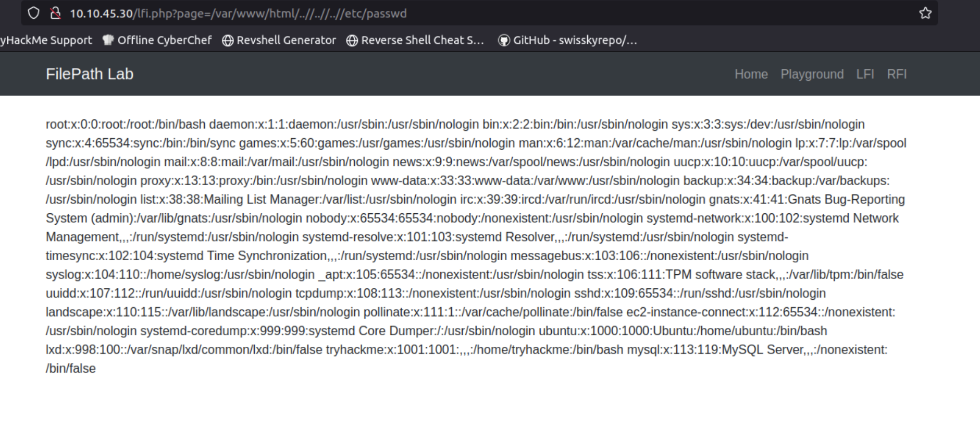This screenshot has height=426, width=980.
Task: Click the text 'ubuntu:x:1000:1000:Ubuntu:/home/ubuntu:/bin/bash'
Action: point(683,331)
